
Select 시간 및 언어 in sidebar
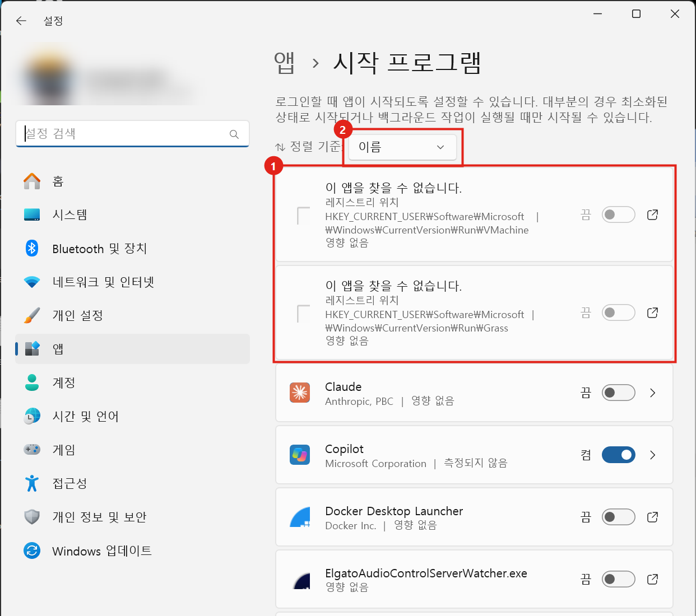(132, 416)
